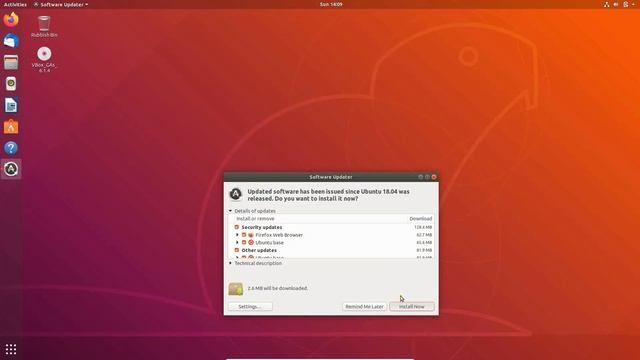Select the Firefox Web Browser row text
This screenshot has height=360, width=640.
click(279, 235)
